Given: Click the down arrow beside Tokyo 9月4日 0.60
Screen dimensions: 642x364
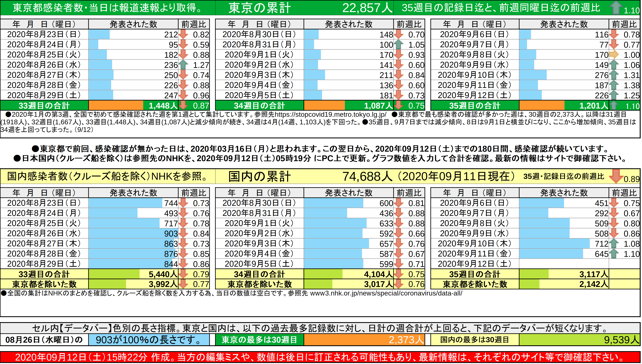Looking at the screenshot, I should [398, 85].
